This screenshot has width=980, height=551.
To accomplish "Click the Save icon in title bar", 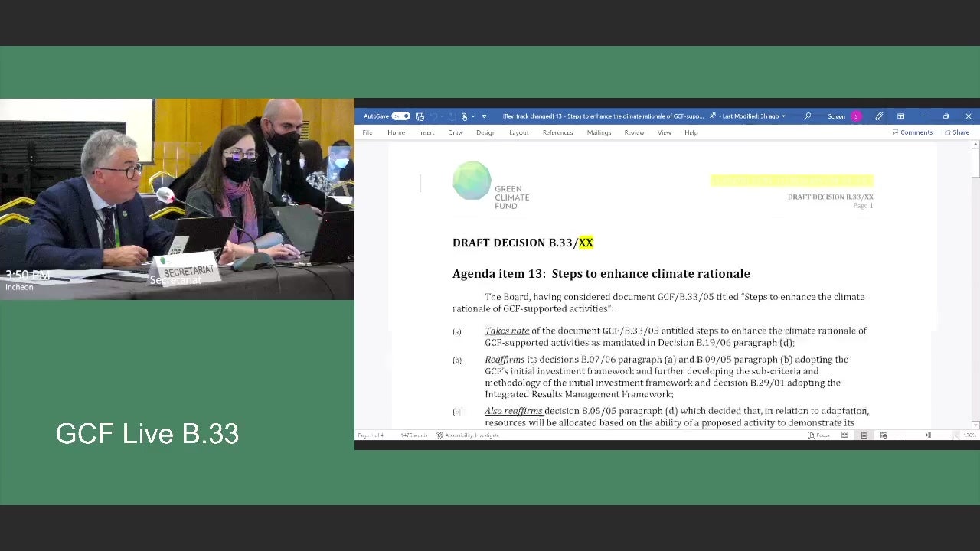I will click(x=420, y=116).
